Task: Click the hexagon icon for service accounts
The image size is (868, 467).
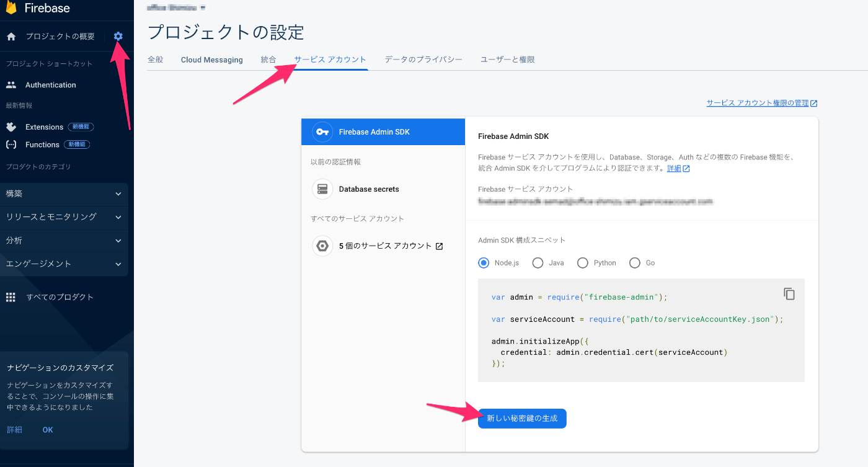Action: point(322,246)
